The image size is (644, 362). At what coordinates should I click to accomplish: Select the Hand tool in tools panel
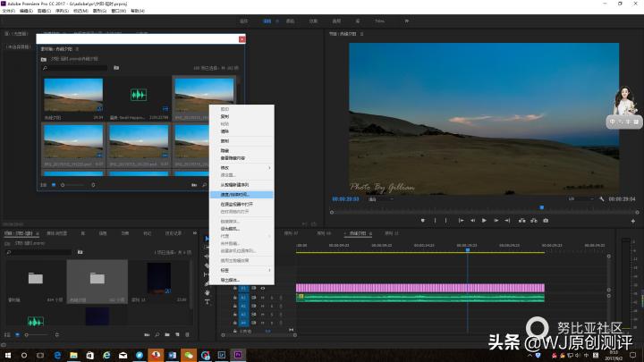[208, 292]
